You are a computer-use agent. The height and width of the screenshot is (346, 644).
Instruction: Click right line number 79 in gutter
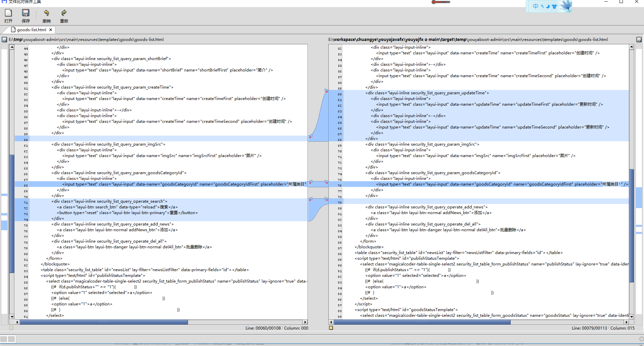[x=340, y=202]
